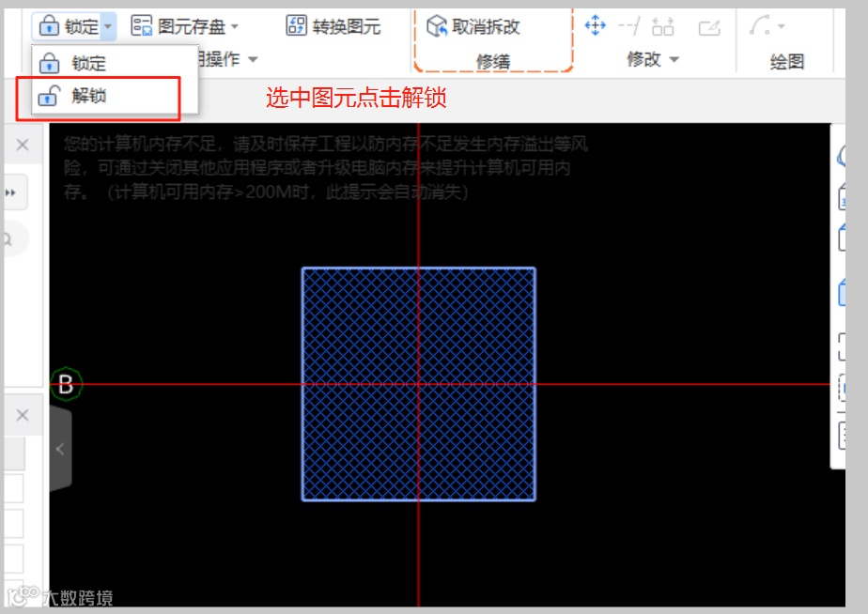Click the 修缮 group label
868x614 pixels.
click(x=493, y=61)
